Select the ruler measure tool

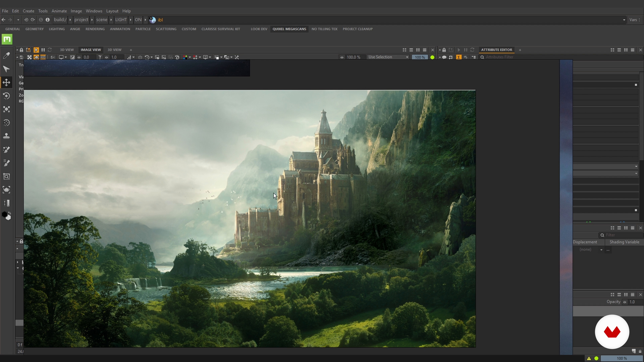point(7,203)
